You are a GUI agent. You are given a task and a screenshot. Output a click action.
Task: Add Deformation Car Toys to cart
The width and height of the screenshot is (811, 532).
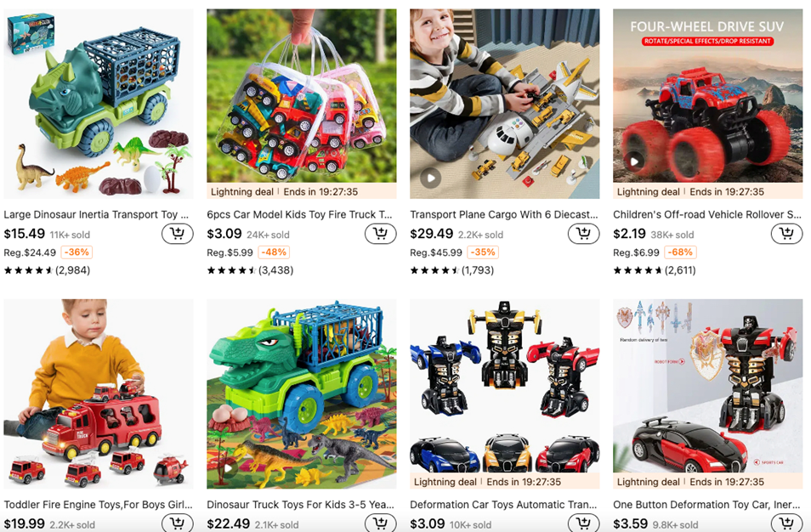pyautogui.click(x=584, y=524)
